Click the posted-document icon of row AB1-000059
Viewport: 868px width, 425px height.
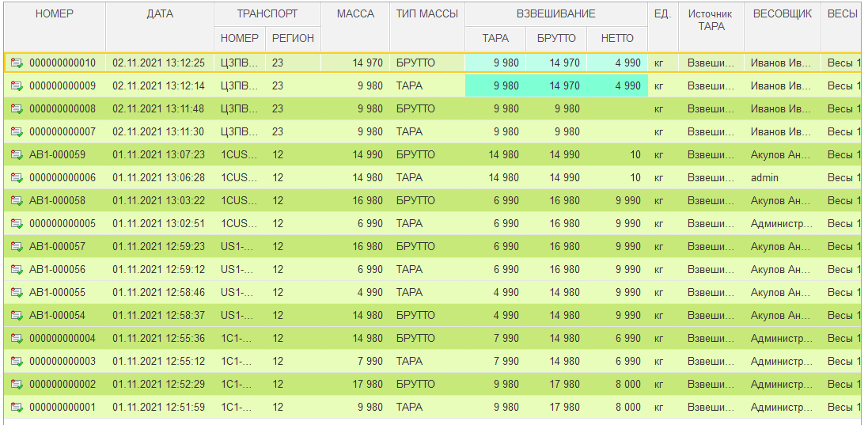coord(17,155)
